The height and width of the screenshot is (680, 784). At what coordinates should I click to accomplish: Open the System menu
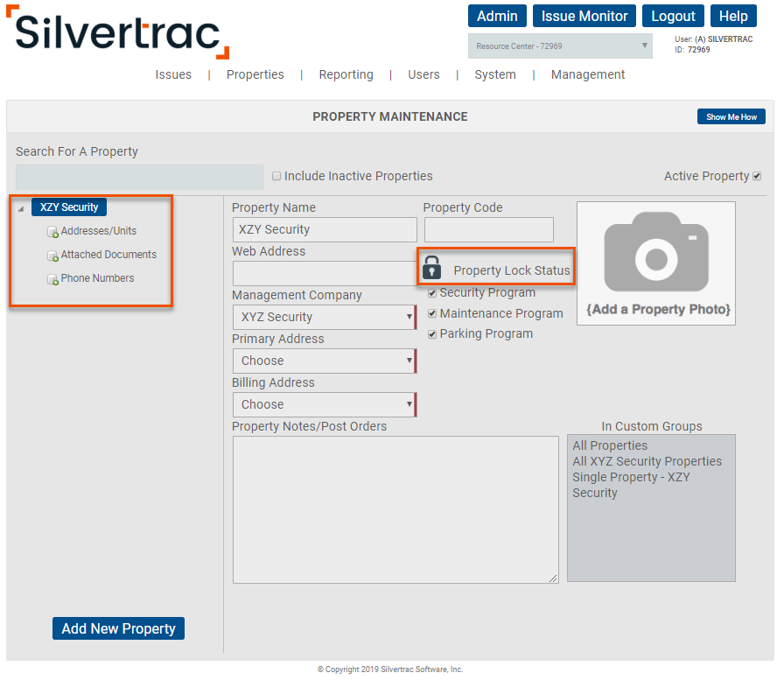click(x=495, y=74)
